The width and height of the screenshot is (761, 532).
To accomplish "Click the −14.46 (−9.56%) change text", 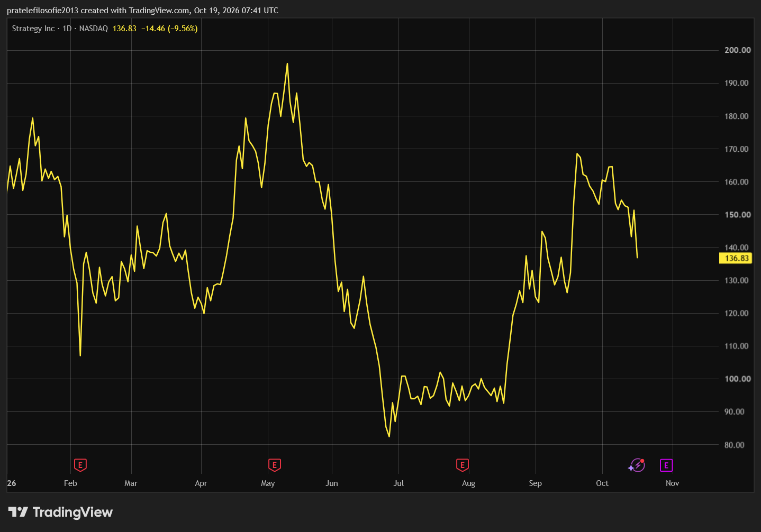I will coord(169,29).
